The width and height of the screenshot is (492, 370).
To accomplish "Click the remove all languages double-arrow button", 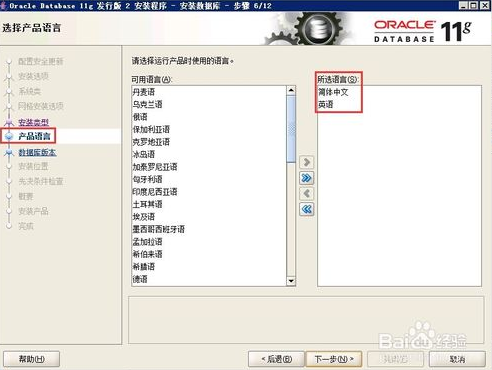I will tap(306, 209).
